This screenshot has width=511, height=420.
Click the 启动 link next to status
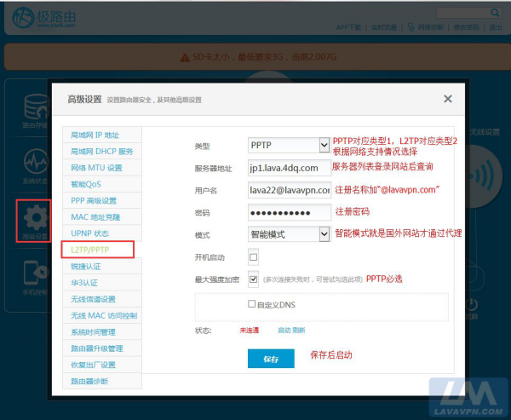(284, 331)
